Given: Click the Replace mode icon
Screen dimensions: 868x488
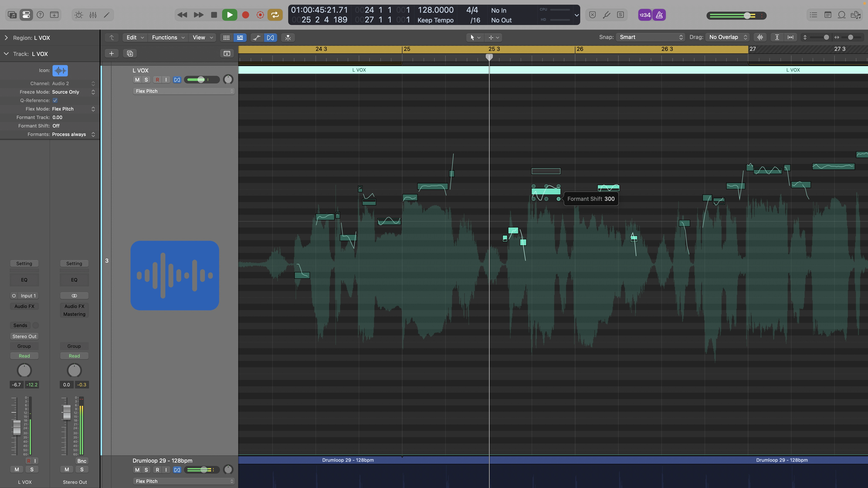Looking at the screenshot, I should tap(592, 15).
